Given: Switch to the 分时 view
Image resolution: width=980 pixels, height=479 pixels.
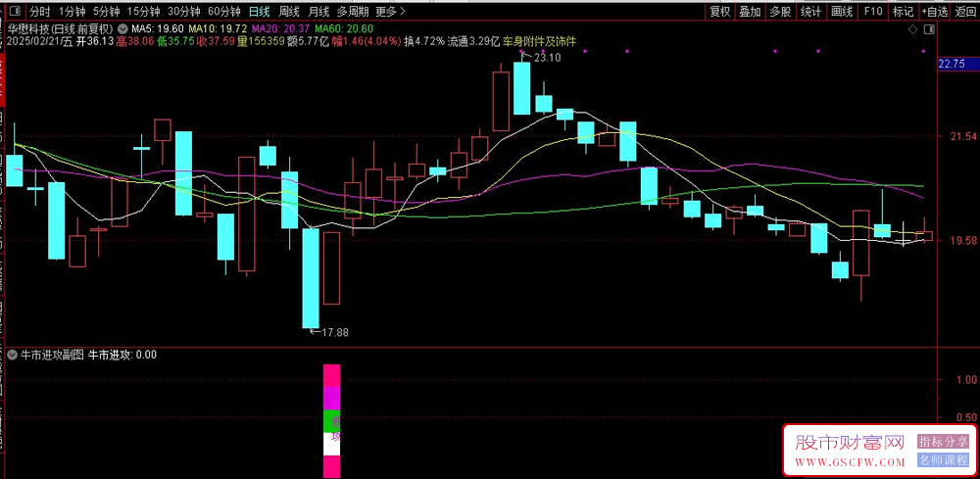Looking at the screenshot, I should 39,11.
